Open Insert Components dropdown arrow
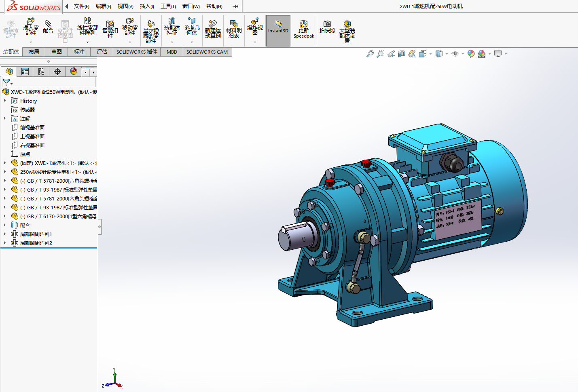Image resolution: width=578 pixels, height=392 pixels. point(31,42)
